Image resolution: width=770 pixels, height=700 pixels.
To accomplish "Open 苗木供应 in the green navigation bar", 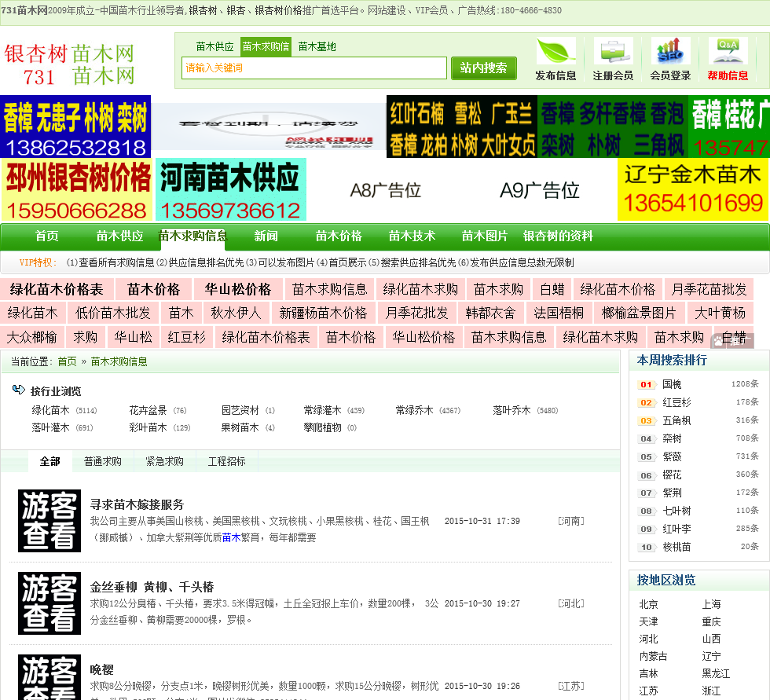I will coord(119,236).
